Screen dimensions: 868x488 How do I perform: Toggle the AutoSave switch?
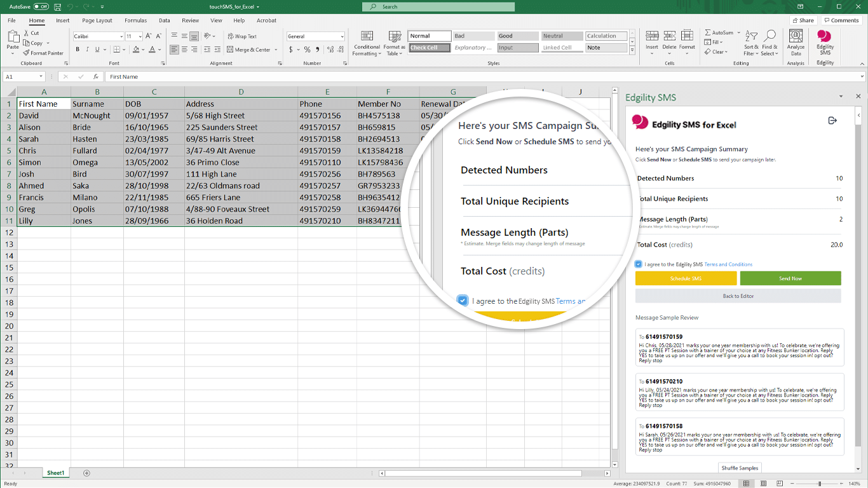point(41,7)
